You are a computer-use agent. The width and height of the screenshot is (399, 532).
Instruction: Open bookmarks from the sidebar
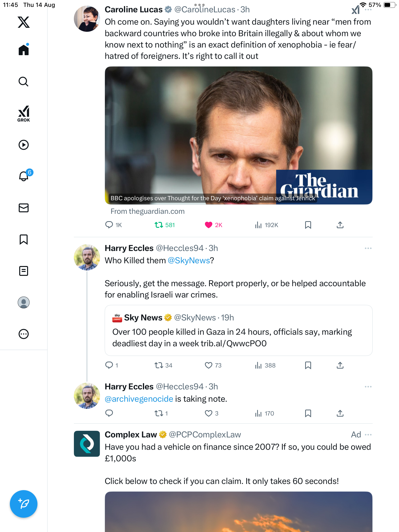click(x=24, y=239)
